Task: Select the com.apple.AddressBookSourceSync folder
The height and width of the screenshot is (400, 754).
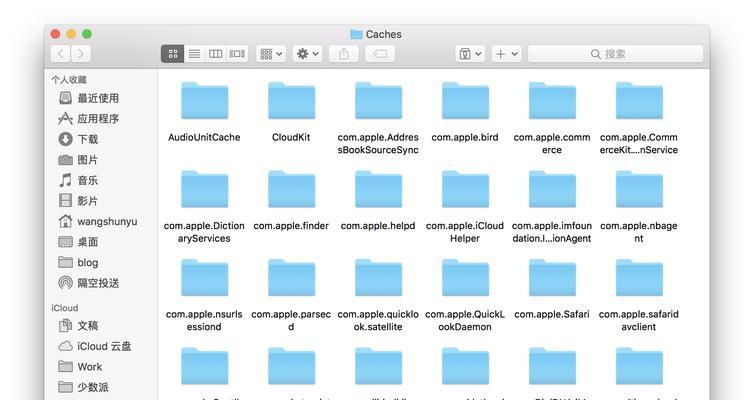Action: tap(378, 101)
